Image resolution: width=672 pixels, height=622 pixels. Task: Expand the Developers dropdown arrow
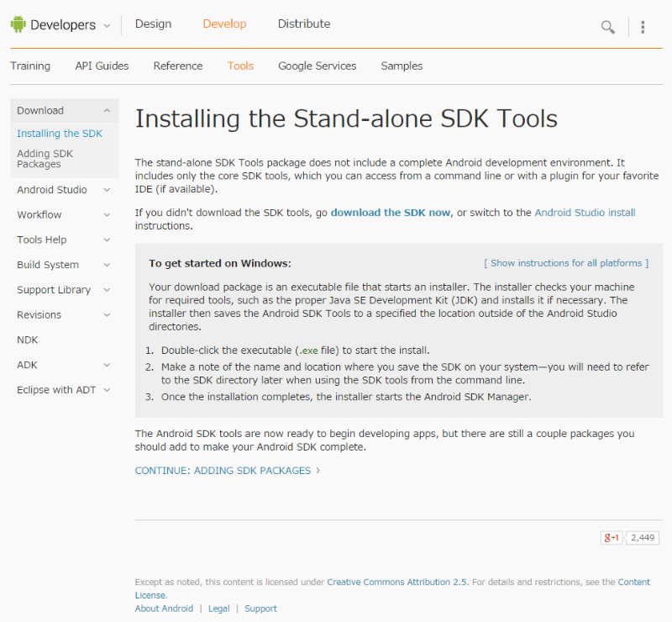pyautogui.click(x=107, y=26)
